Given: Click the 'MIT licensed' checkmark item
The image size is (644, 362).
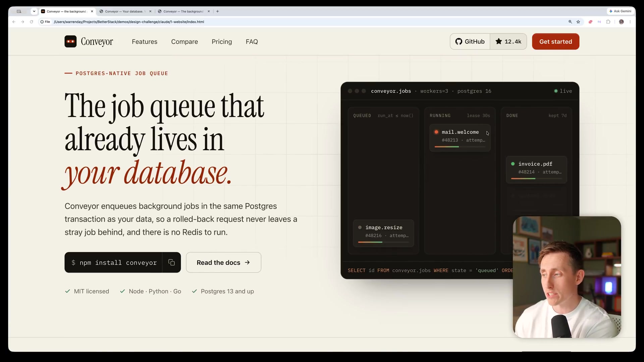Looking at the screenshot, I should [x=87, y=291].
